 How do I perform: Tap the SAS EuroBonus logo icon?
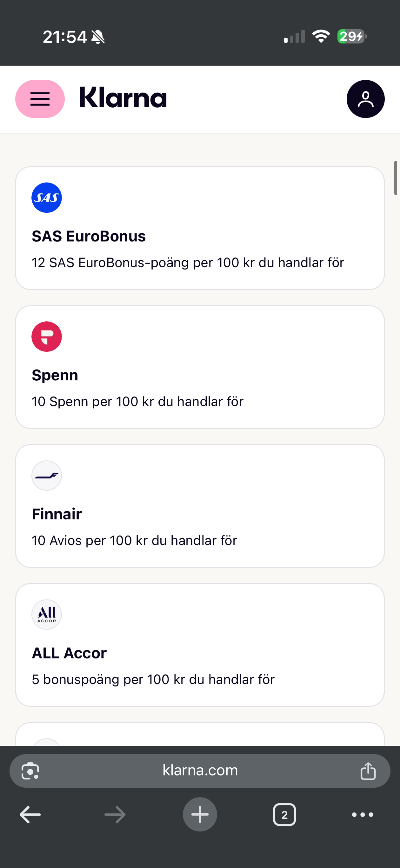[47, 198]
